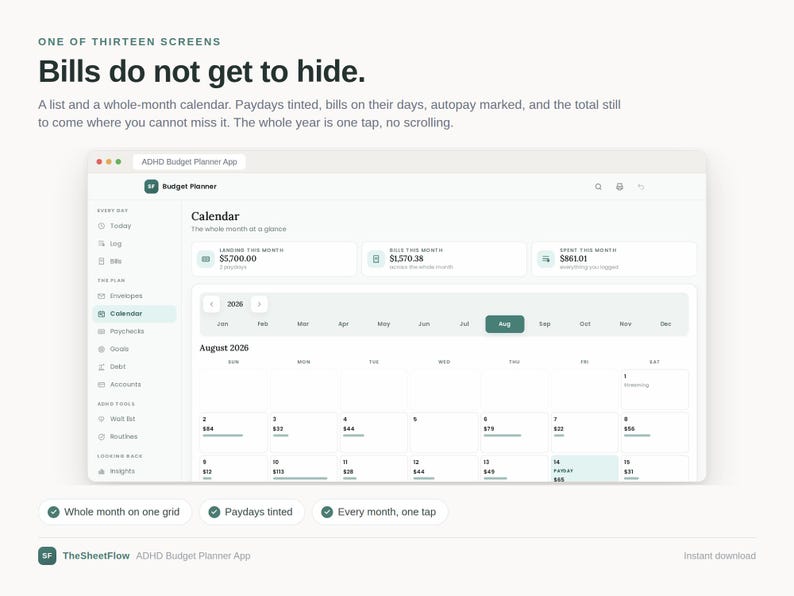Go to next year with right chevron
The width and height of the screenshot is (794, 596).
(259, 304)
